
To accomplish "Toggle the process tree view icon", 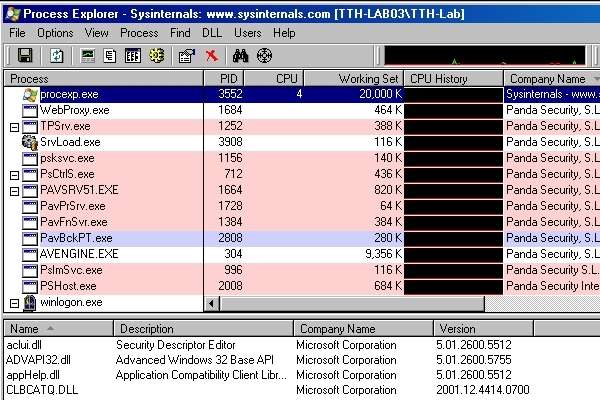I will (110, 56).
